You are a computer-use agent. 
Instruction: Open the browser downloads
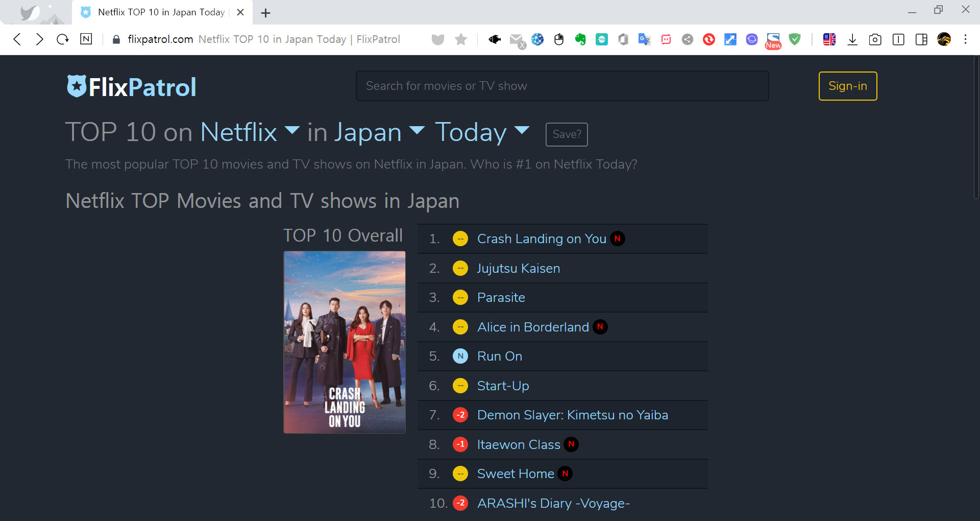click(852, 39)
